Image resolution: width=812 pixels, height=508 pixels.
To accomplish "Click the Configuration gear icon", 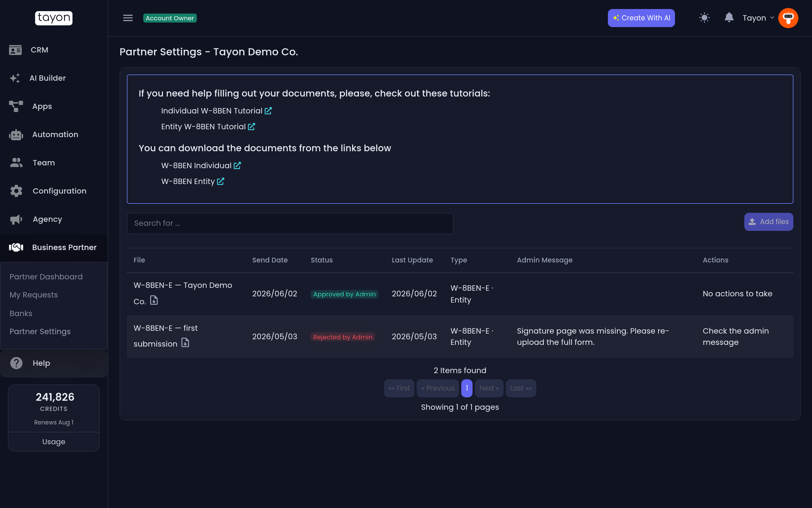I will click(x=16, y=191).
